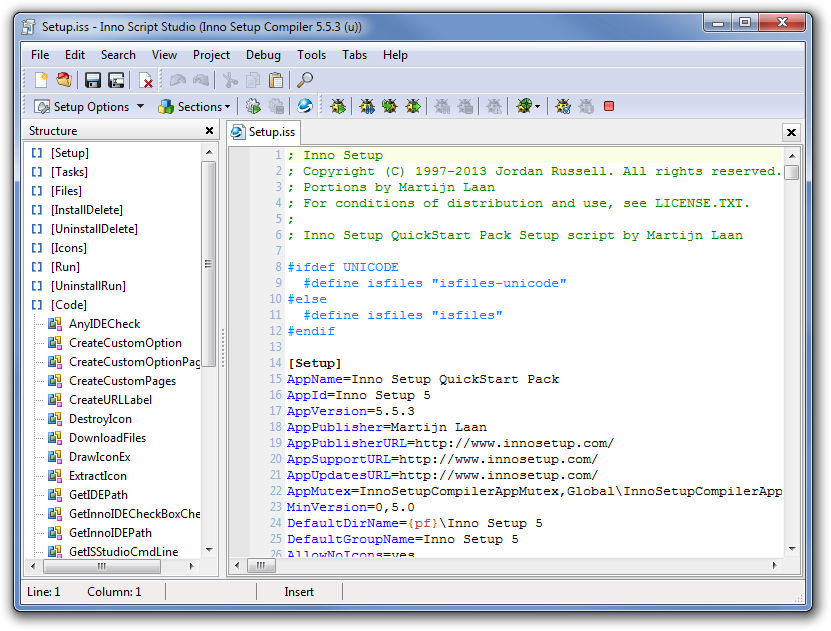The height and width of the screenshot is (631, 831).
Task: Save the script with the floppy icon
Action: tap(93, 80)
